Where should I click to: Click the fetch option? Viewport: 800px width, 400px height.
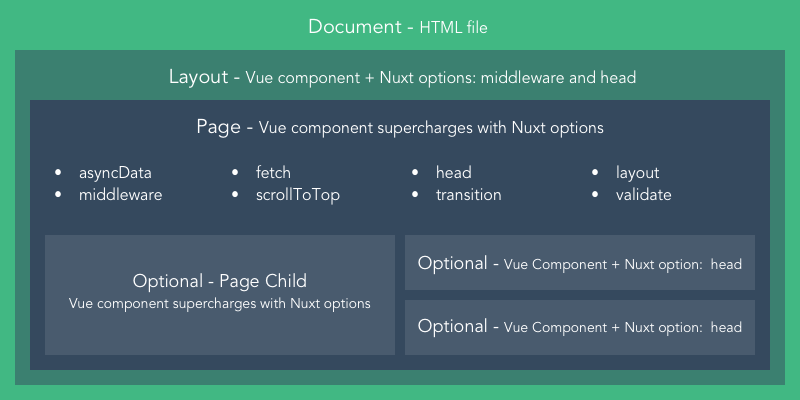(273, 173)
